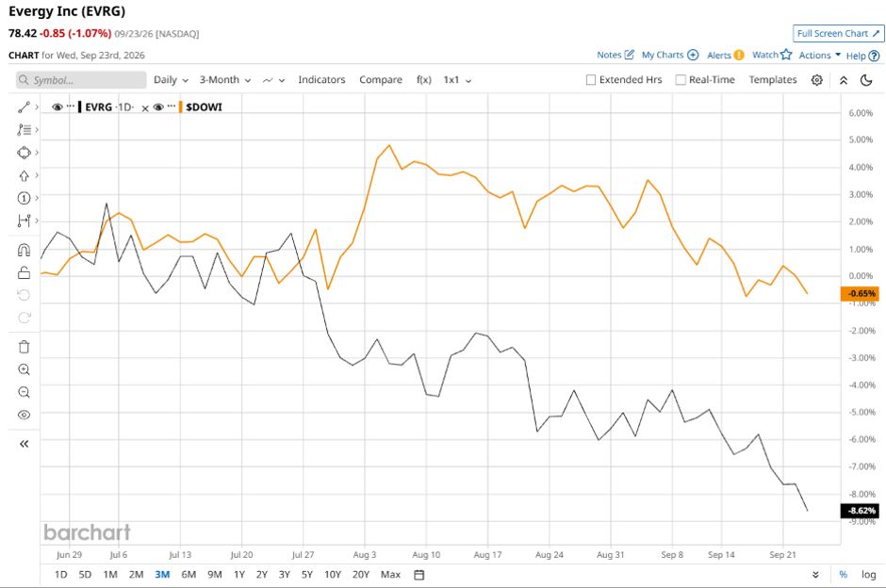Collapse the left drawing toolbar

pyautogui.click(x=24, y=444)
